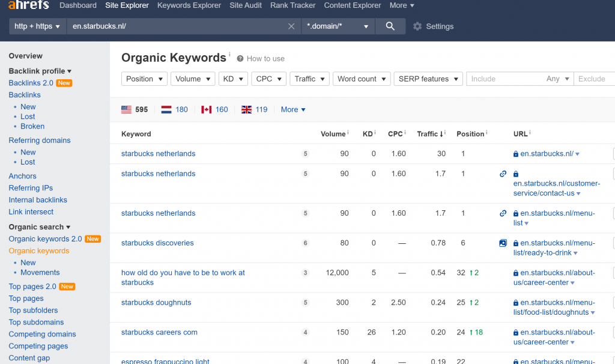
Task: Click the magnifier search button
Action: click(390, 26)
